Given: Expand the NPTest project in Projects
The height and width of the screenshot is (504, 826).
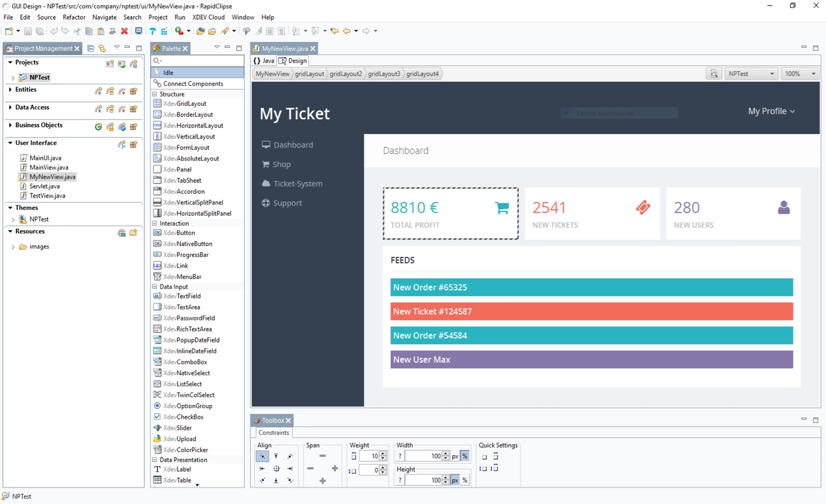Looking at the screenshot, I should [12, 77].
